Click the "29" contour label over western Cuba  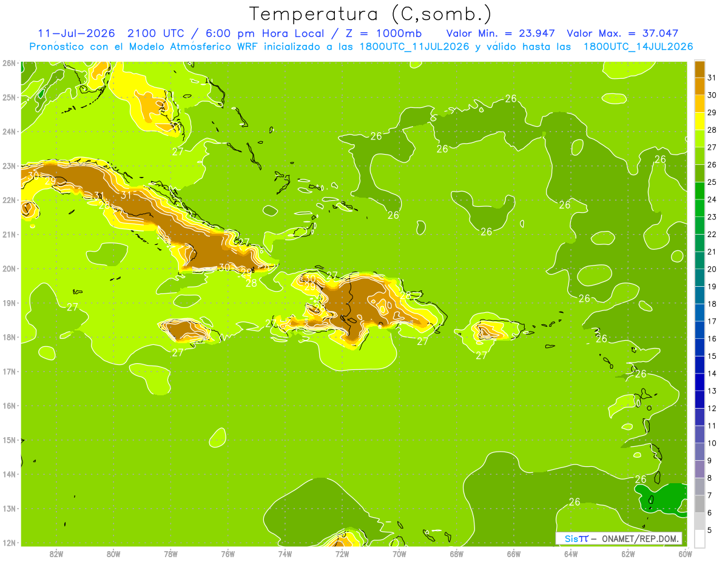(50, 181)
